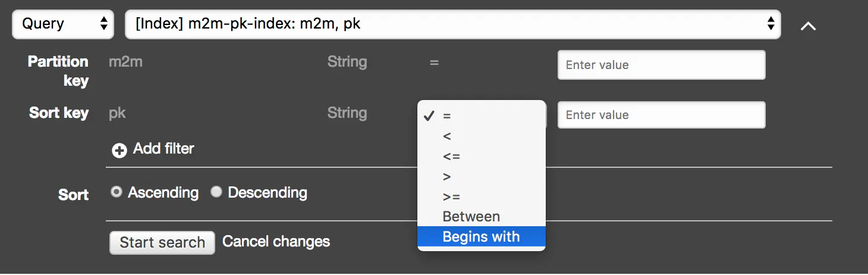Select the Descending sort radio button

click(216, 192)
